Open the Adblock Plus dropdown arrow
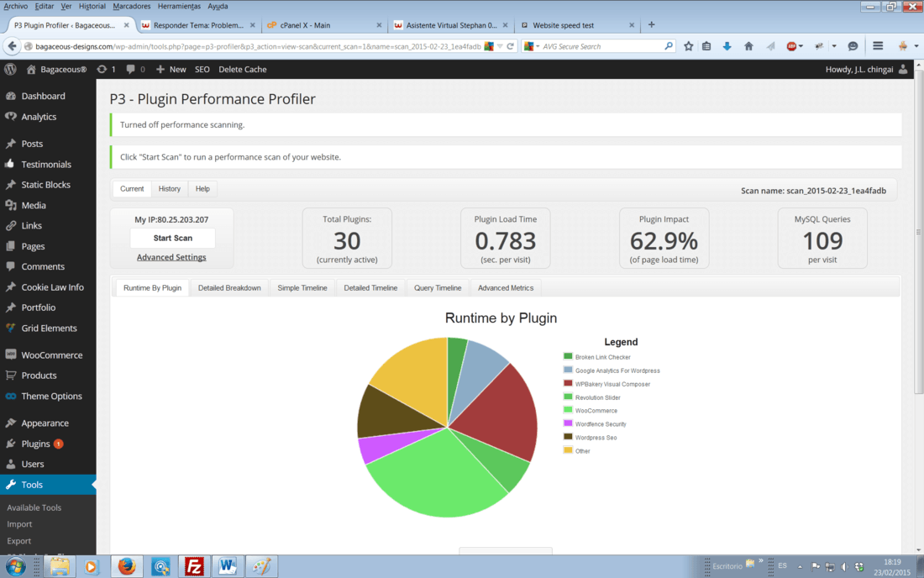This screenshot has height=578, width=924. point(801,46)
